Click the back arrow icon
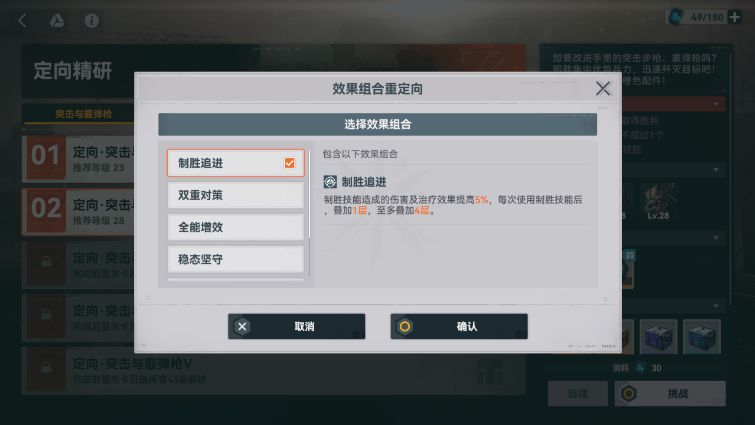 click(22, 20)
